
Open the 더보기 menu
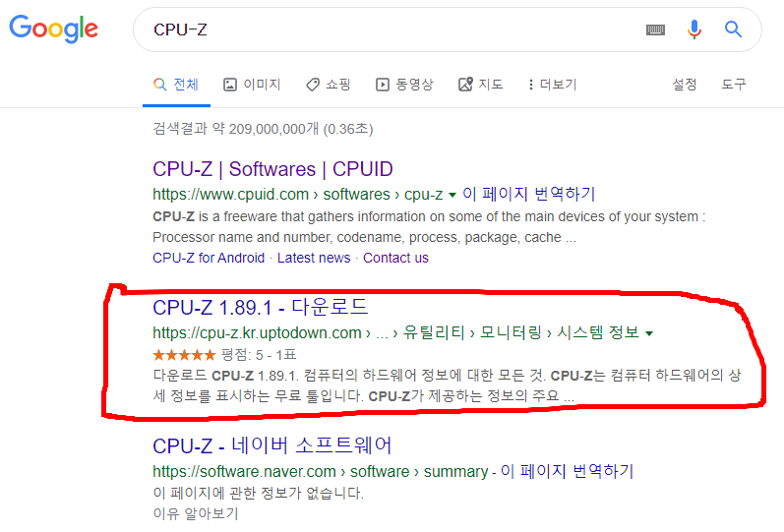pos(553,85)
